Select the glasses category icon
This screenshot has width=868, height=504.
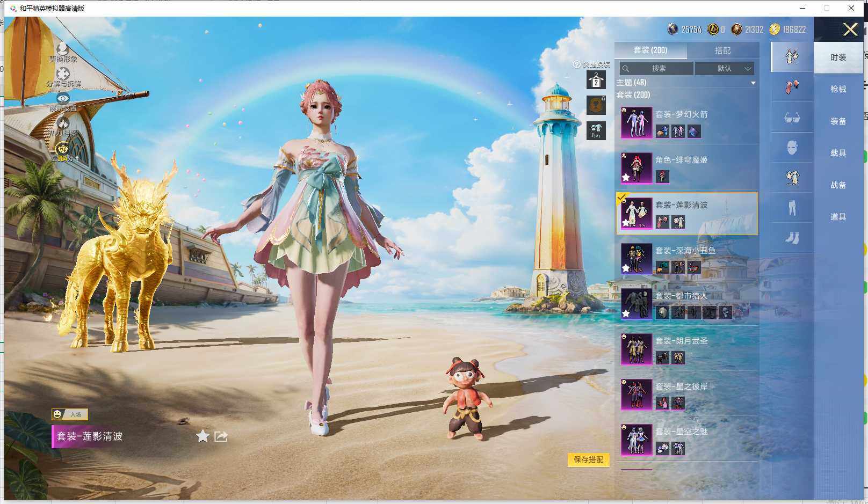point(792,117)
